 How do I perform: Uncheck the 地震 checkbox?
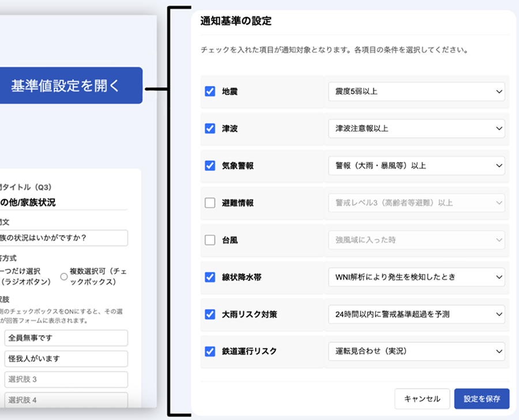coord(210,91)
